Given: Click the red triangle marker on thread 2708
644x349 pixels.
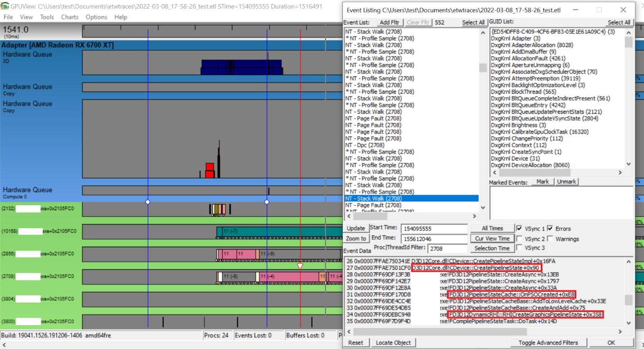Looking at the screenshot, I should click(x=300, y=266).
